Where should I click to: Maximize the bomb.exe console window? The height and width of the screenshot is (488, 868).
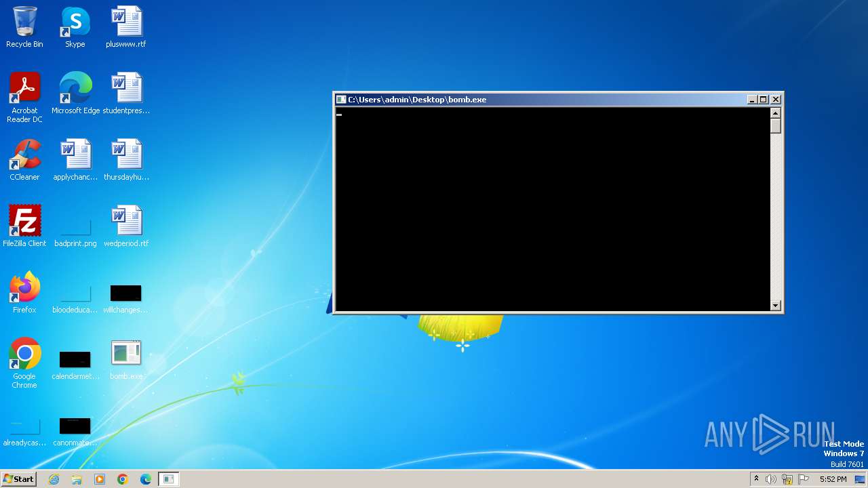pyautogui.click(x=764, y=100)
